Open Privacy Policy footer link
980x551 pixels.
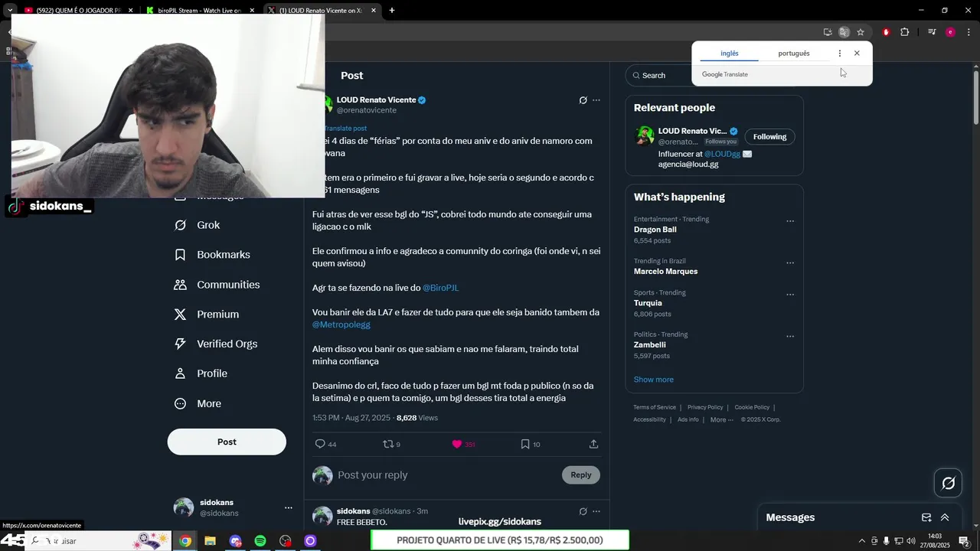coord(705,407)
